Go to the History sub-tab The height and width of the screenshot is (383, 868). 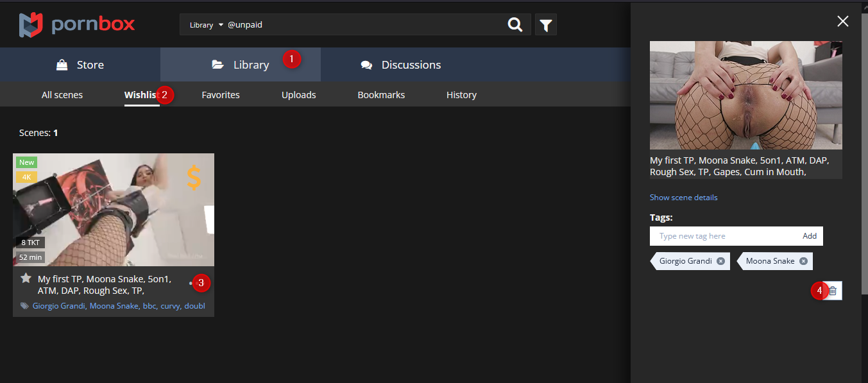pyautogui.click(x=461, y=95)
